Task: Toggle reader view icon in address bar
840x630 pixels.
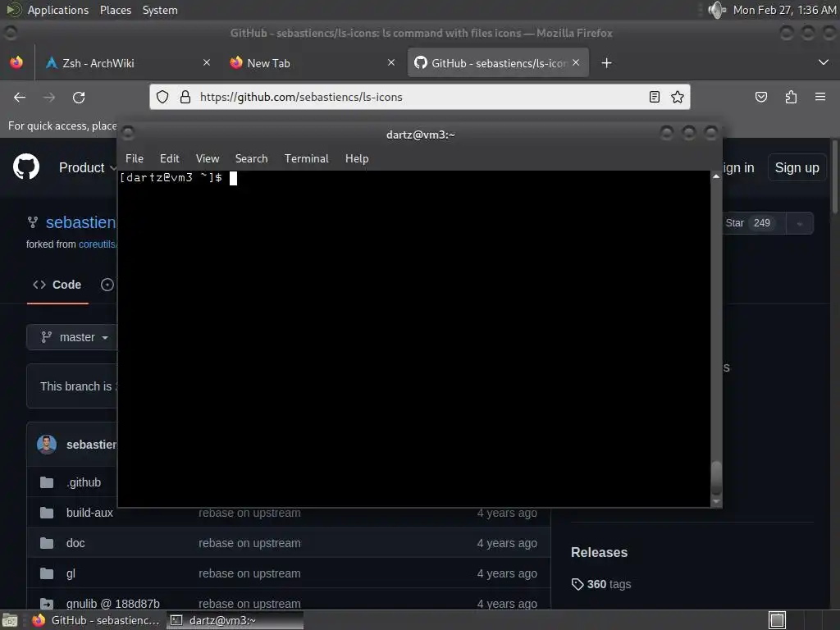Action: pos(654,97)
